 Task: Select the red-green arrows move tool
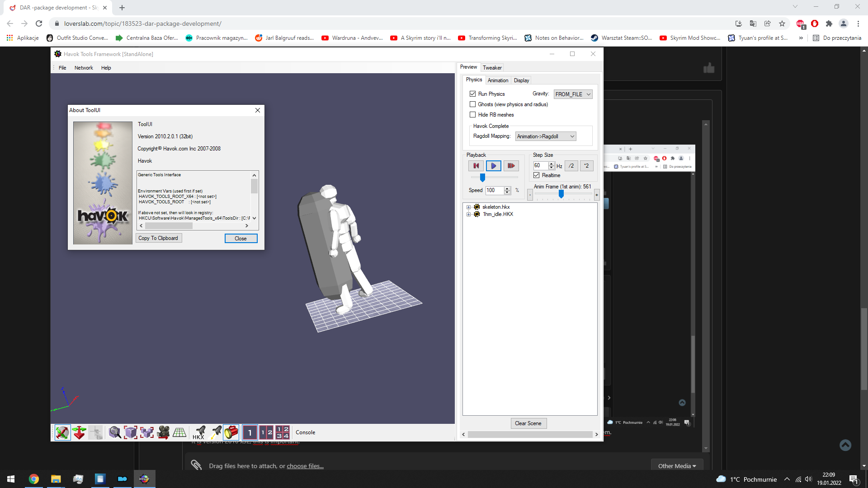click(x=79, y=432)
